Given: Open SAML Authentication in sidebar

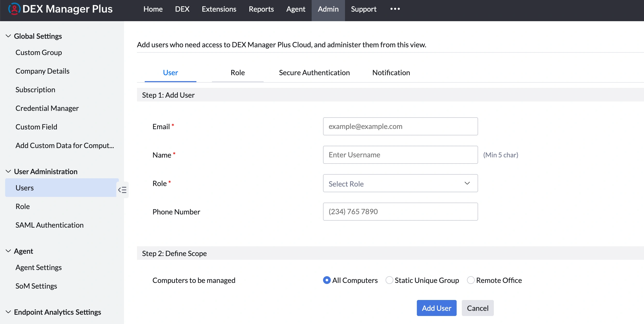Looking at the screenshot, I should [50, 225].
